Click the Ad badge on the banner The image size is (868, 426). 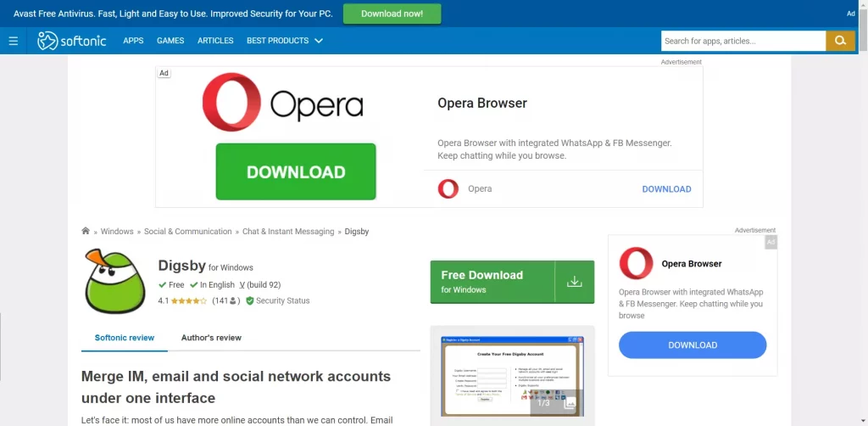click(x=164, y=73)
